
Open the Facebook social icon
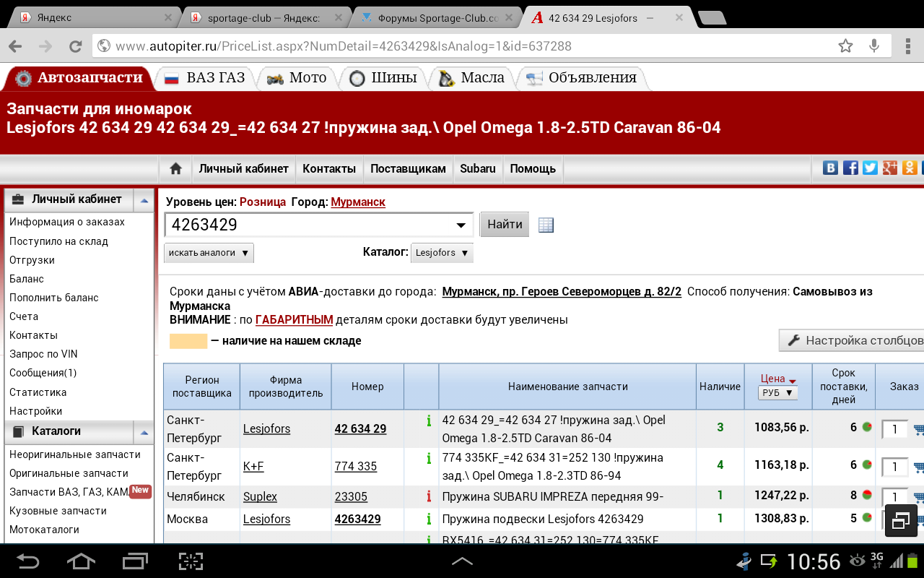coord(850,168)
